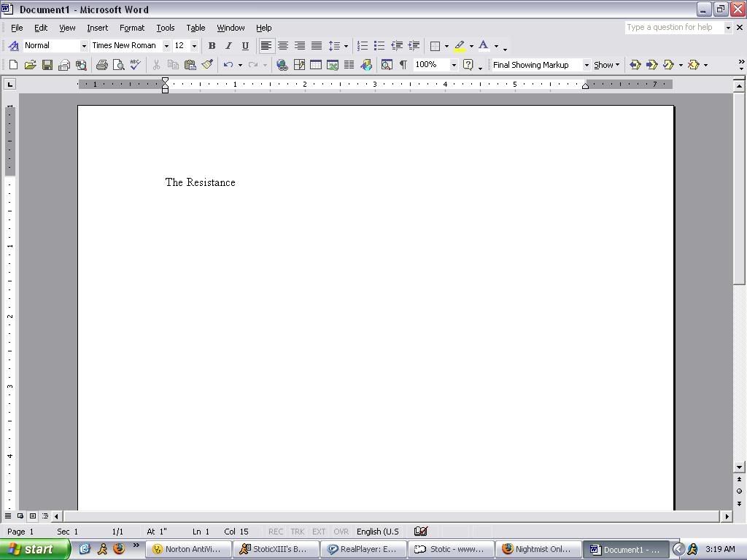The width and height of the screenshot is (747, 560).
Task: Open Styles and Formatting pane icon
Action: (14, 46)
